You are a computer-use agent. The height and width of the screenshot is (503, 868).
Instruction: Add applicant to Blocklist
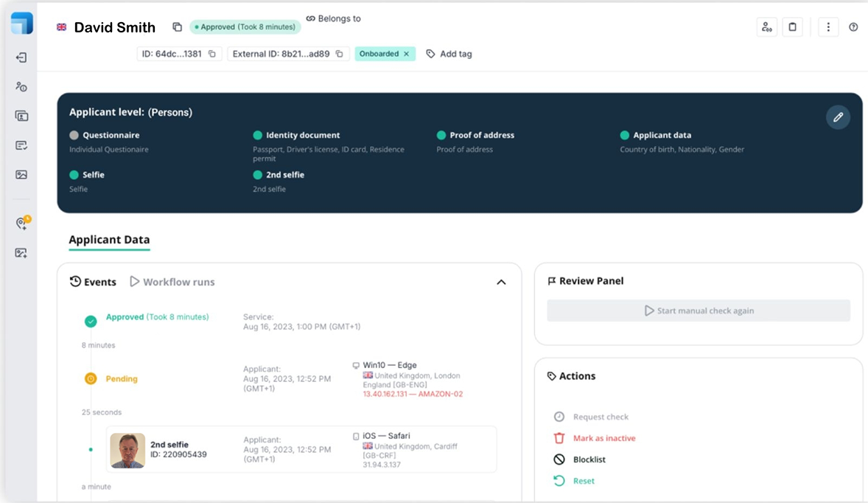(589, 459)
